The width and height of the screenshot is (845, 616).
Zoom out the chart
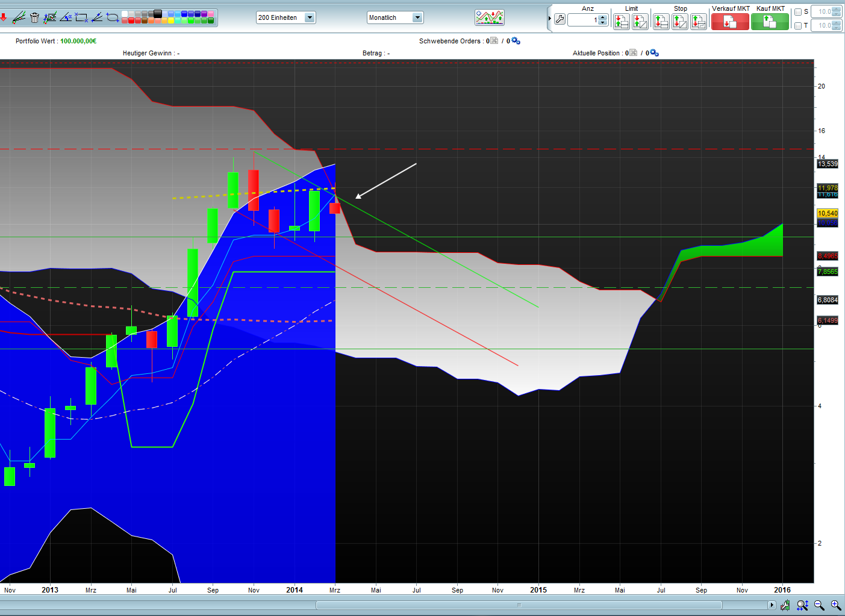tap(819, 605)
